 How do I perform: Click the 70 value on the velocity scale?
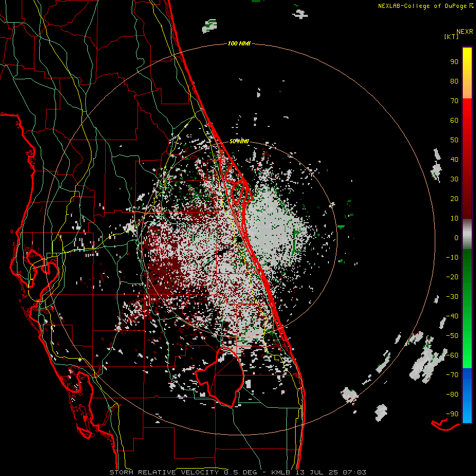point(454,101)
